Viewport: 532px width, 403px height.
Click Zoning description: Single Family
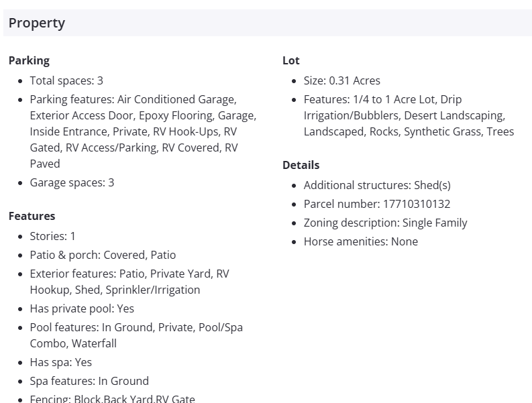(385, 223)
